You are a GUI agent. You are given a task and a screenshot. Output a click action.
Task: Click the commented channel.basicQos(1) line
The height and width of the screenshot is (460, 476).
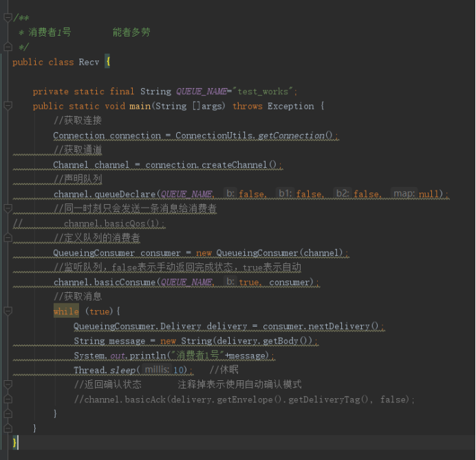tap(113, 223)
